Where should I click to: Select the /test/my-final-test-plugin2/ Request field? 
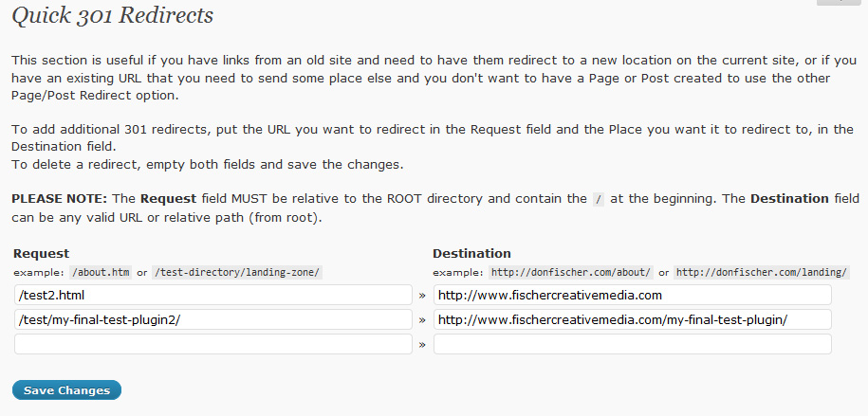212,319
